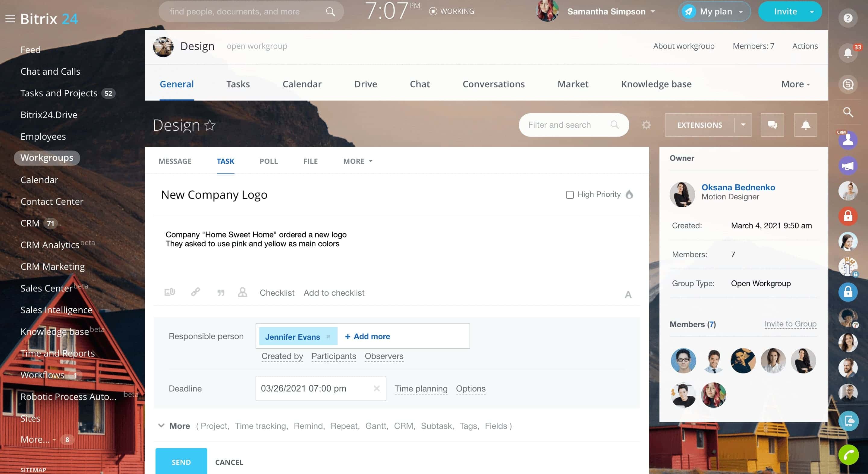Insert a link using the link icon
Viewport: 868px width, 474px height.
(195, 292)
